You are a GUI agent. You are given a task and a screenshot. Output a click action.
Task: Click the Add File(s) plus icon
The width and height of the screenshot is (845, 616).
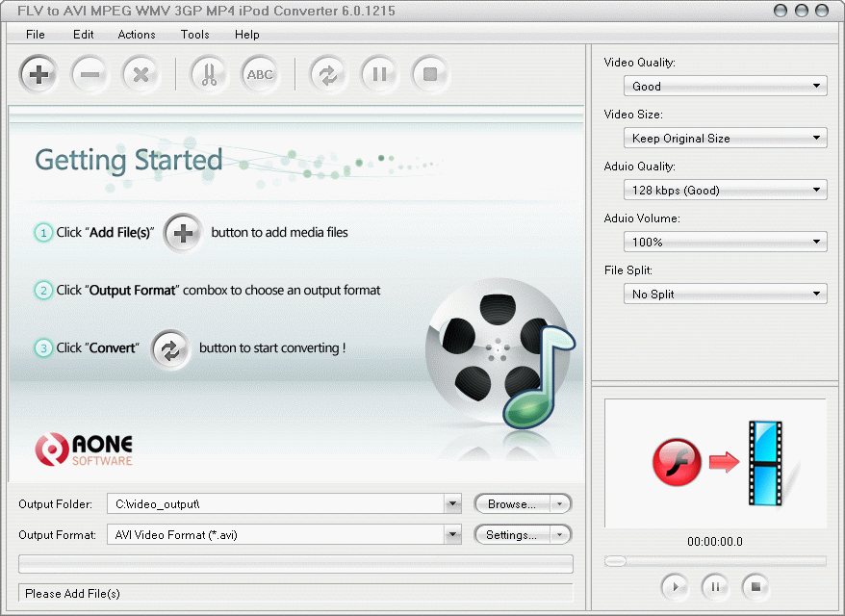tap(38, 74)
